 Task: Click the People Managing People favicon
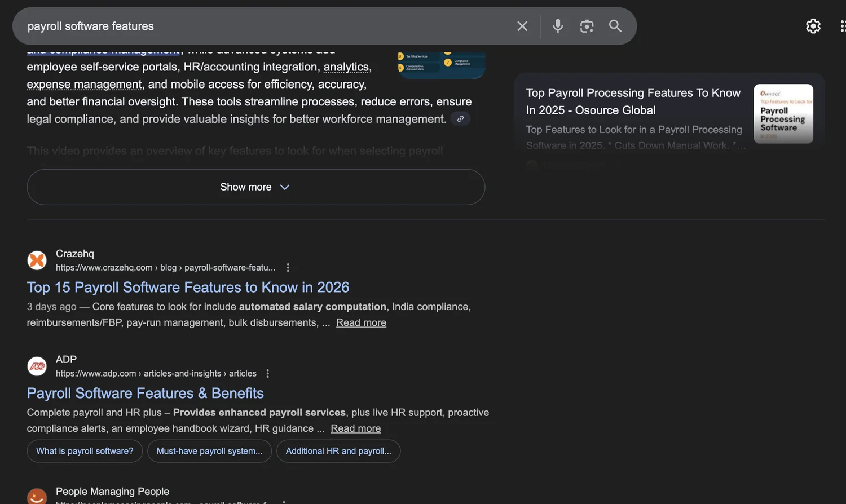click(x=37, y=496)
